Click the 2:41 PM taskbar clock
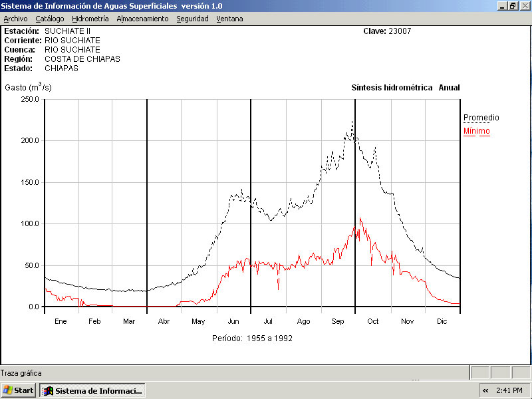This screenshot has height=399, width=532. pyautogui.click(x=509, y=390)
